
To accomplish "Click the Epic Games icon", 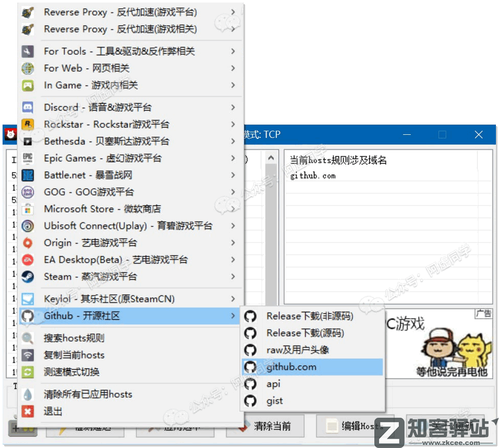I will 27,158.
